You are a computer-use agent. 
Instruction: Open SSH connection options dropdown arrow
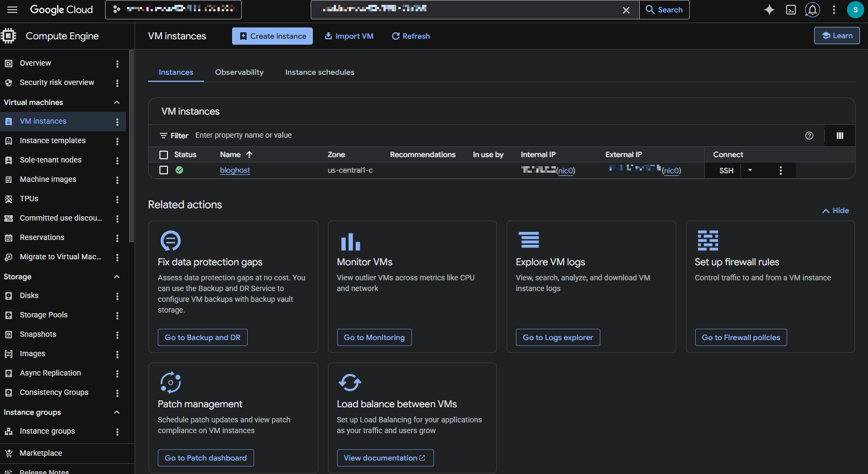(x=750, y=171)
